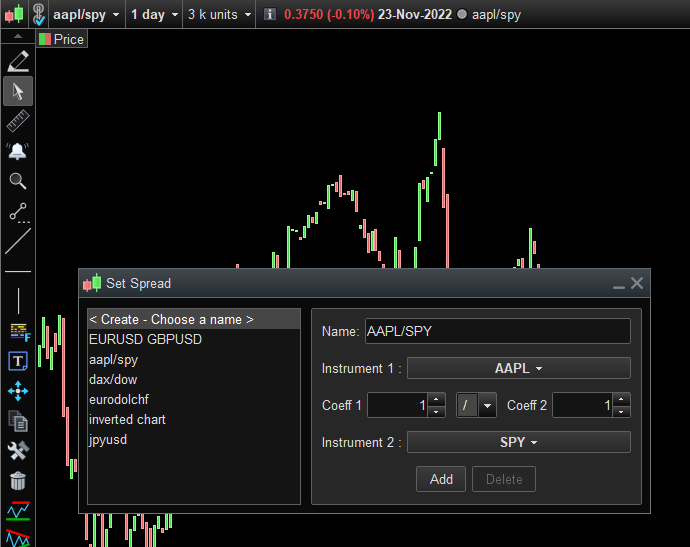
Task: Click the Add button
Action: [441, 479]
